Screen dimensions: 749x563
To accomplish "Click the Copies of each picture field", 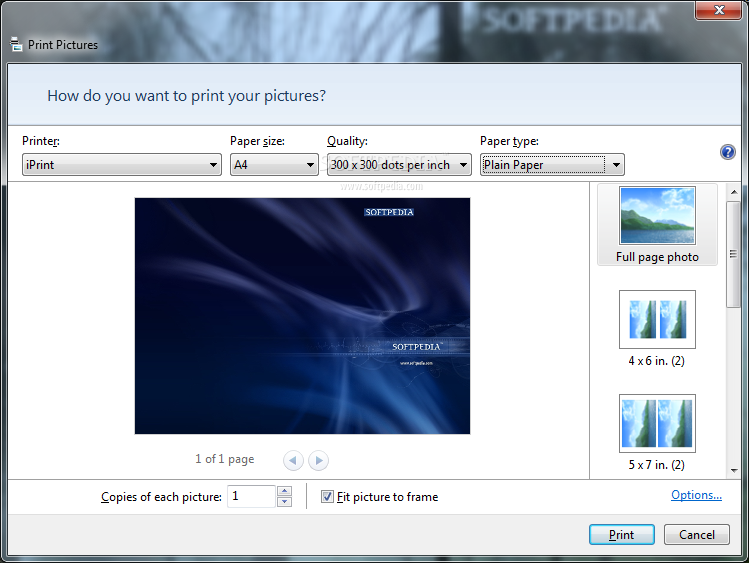I will 251,497.
